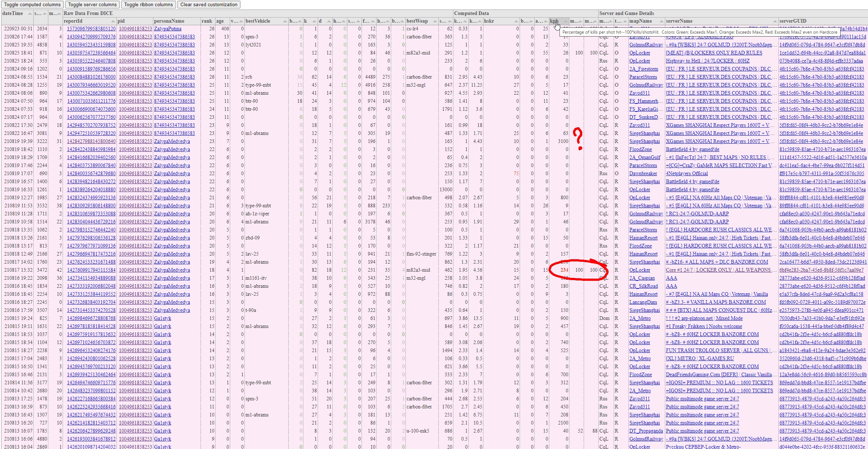Open the DT_Propaganda map link
This screenshot has width=868, height=449.
click(646, 431)
